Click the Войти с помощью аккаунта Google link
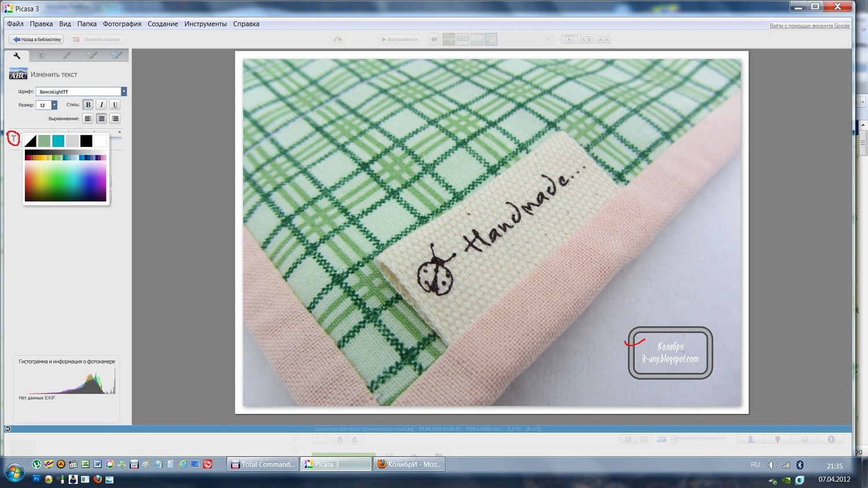 point(810,26)
